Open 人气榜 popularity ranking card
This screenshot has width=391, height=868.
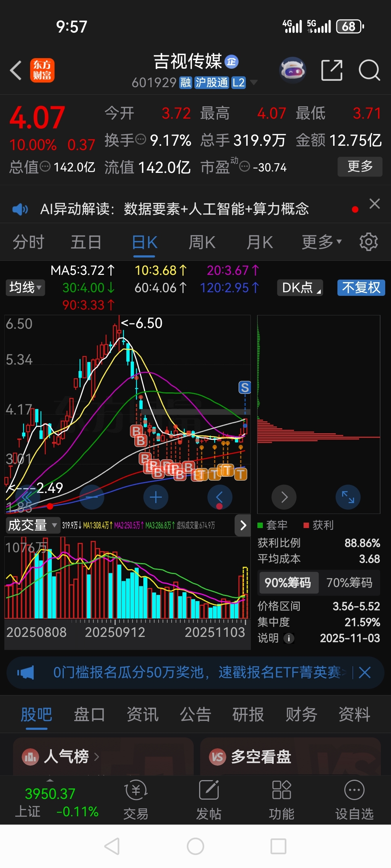[x=103, y=756]
